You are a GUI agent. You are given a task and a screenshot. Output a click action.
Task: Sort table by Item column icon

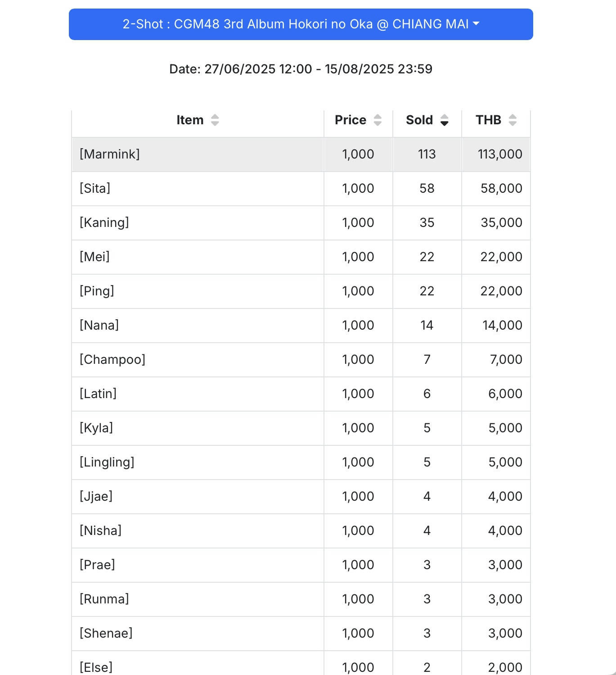click(215, 120)
